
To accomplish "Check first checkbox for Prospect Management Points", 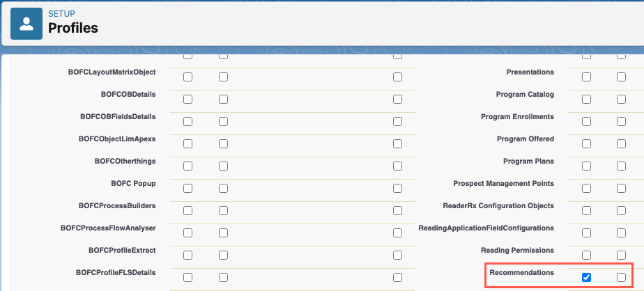I will click(x=586, y=189).
